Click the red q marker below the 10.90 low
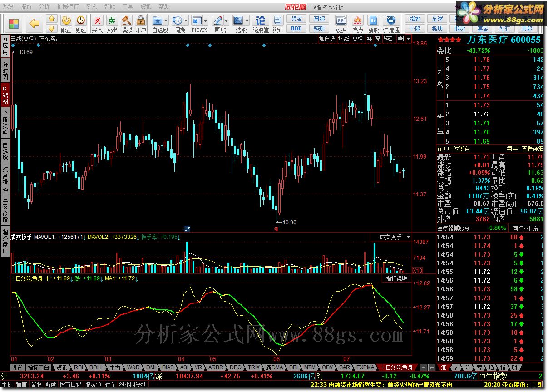The height and width of the screenshot is (392, 548). tap(276, 228)
